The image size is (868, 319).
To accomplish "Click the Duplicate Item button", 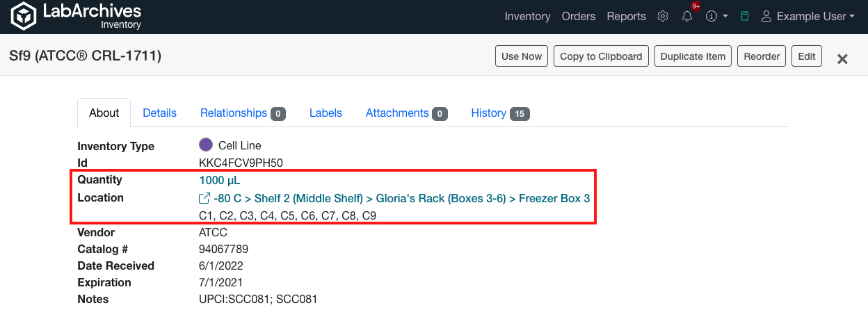I will (x=693, y=56).
